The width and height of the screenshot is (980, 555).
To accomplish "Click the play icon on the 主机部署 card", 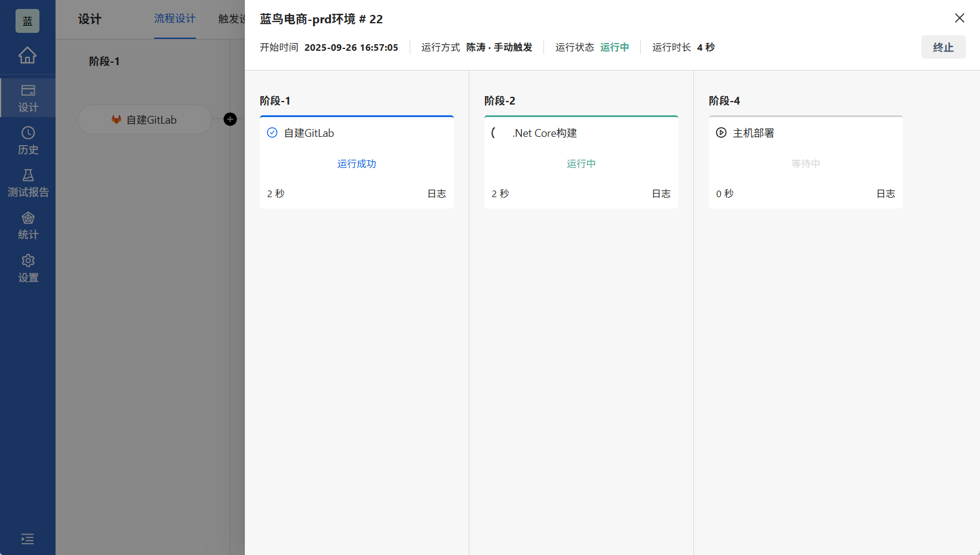I will tap(721, 133).
